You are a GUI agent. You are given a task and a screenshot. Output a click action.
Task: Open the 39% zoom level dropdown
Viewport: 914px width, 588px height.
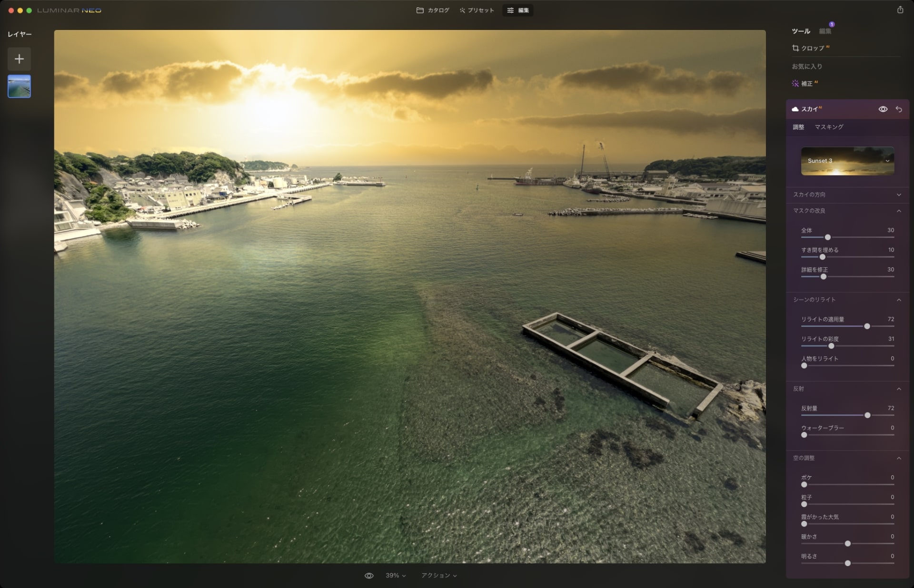pyautogui.click(x=396, y=576)
